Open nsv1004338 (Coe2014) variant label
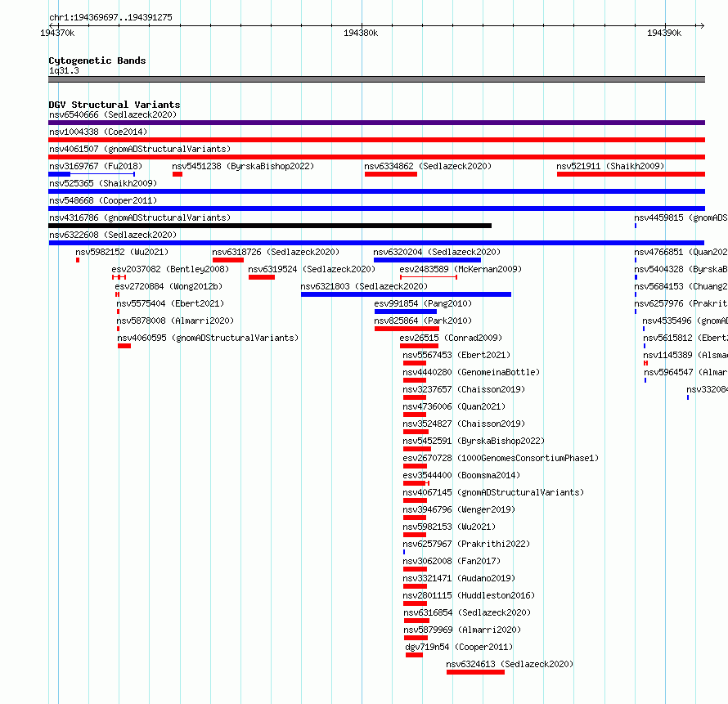Image resolution: width=728 pixels, height=704 pixels. click(98, 132)
